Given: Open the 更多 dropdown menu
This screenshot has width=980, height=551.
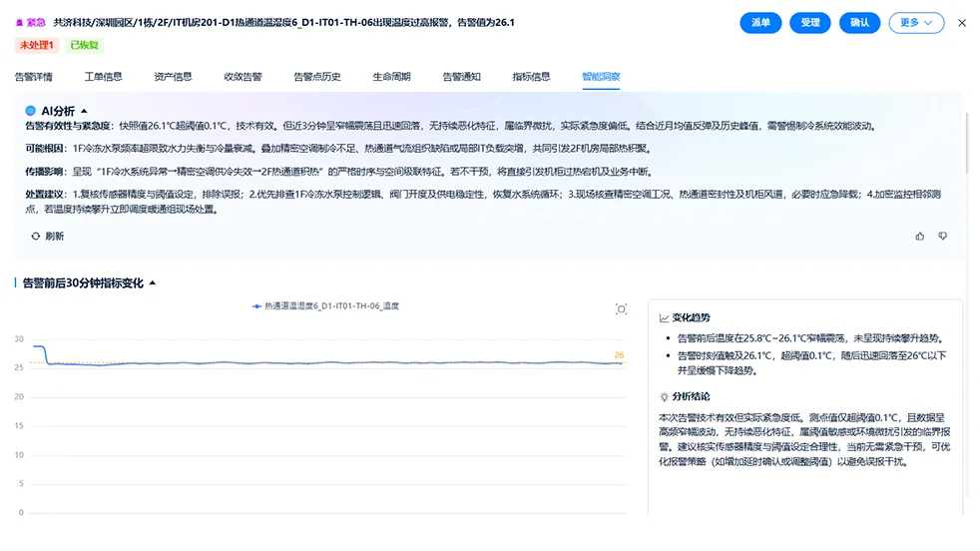Looking at the screenshot, I should coord(916,23).
